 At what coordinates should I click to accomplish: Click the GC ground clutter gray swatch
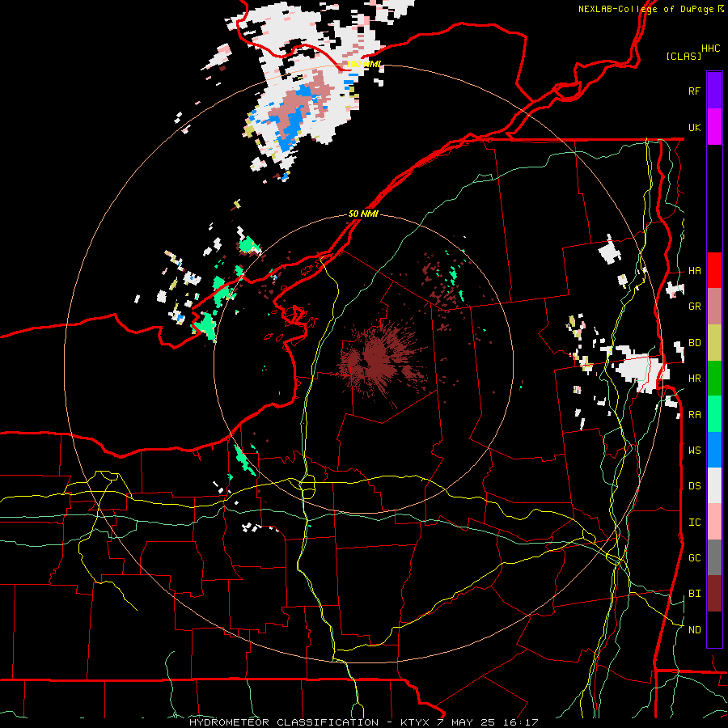[x=714, y=557]
